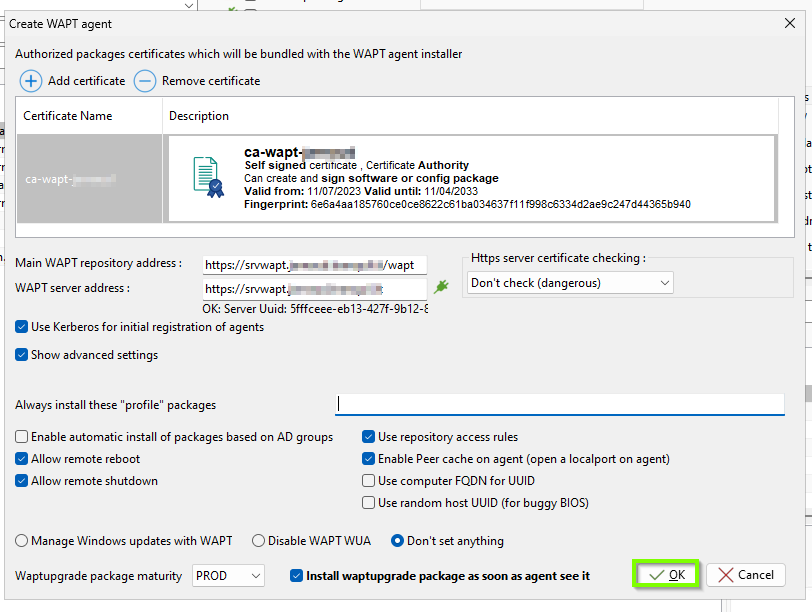Toggle Allow remote reboot checkbox
Image resolution: width=812 pixels, height=612 pixels.
21,459
